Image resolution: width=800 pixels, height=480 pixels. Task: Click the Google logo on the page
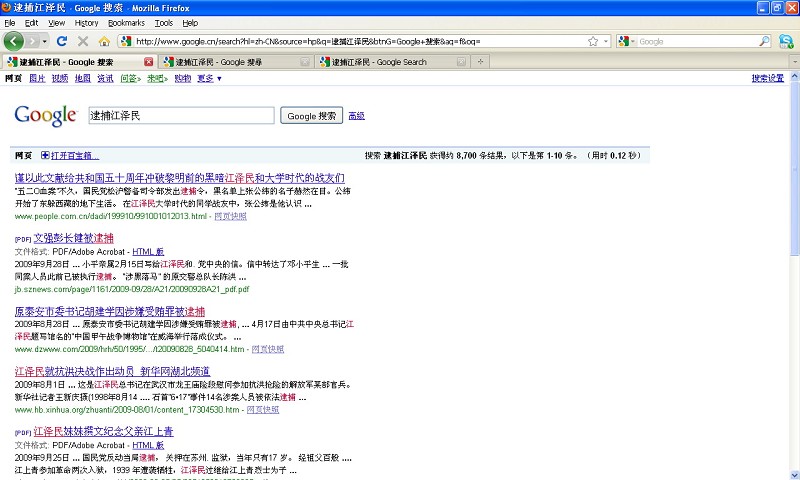45,116
